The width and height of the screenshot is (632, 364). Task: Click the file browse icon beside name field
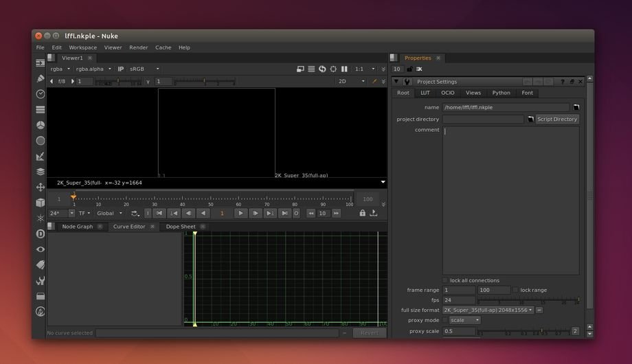(576, 108)
